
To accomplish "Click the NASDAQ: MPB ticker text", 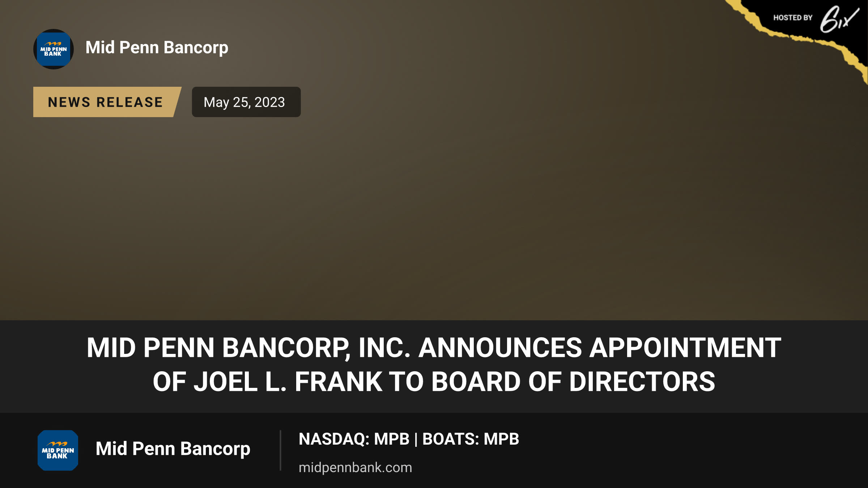I will point(354,439).
